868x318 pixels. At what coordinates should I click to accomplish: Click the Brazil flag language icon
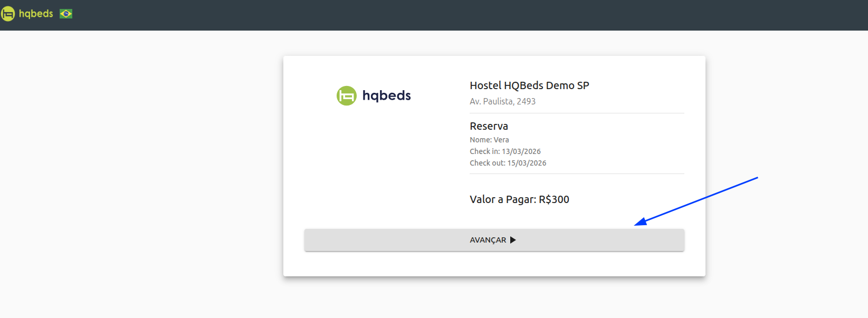pos(66,14)
